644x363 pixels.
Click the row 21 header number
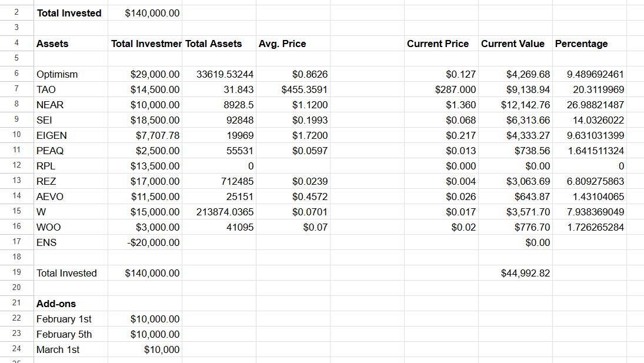16,303
